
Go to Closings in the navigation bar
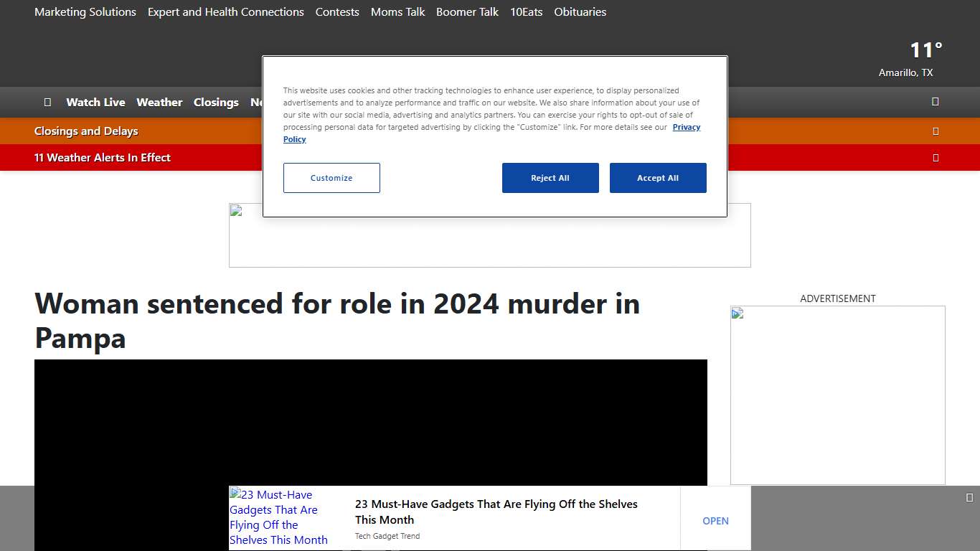pyautogui.click(x=216, y=102)
